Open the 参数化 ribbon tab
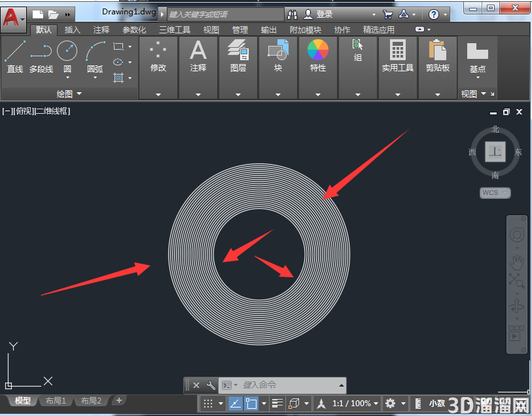 134,30
